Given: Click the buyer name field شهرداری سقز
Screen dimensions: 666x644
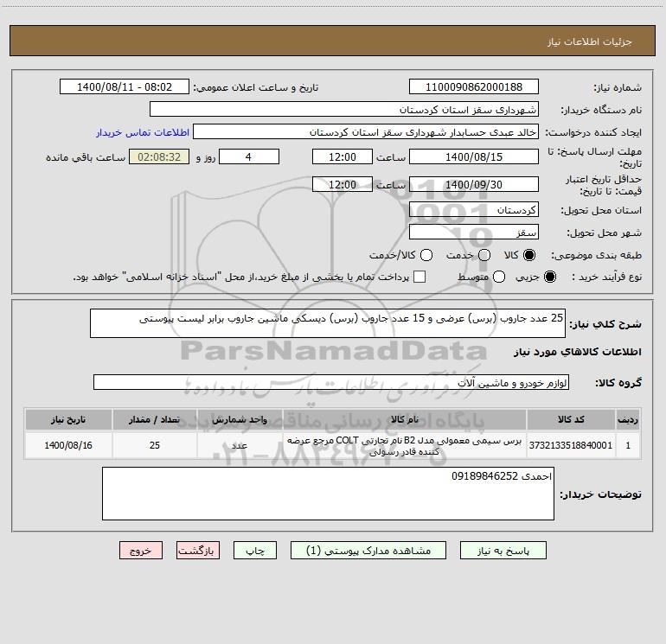Looking at the screenshot, I should [344, 109].
